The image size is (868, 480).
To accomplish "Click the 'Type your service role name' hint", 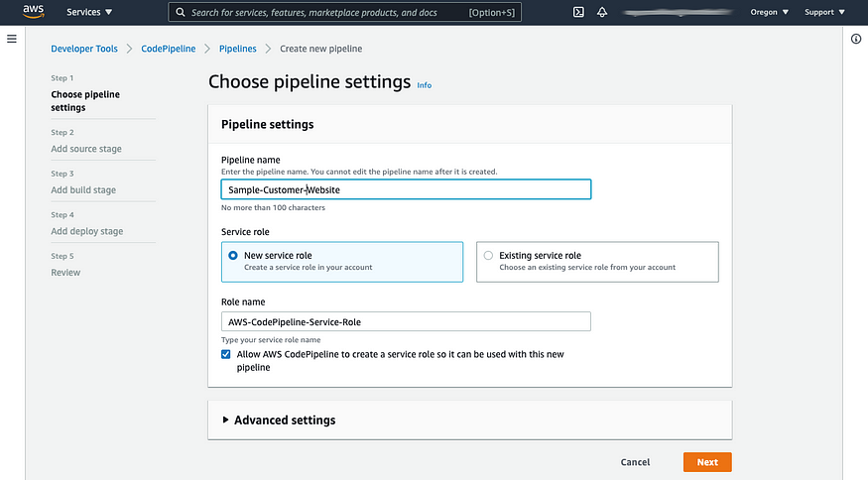I will click(x=271, y=340).
